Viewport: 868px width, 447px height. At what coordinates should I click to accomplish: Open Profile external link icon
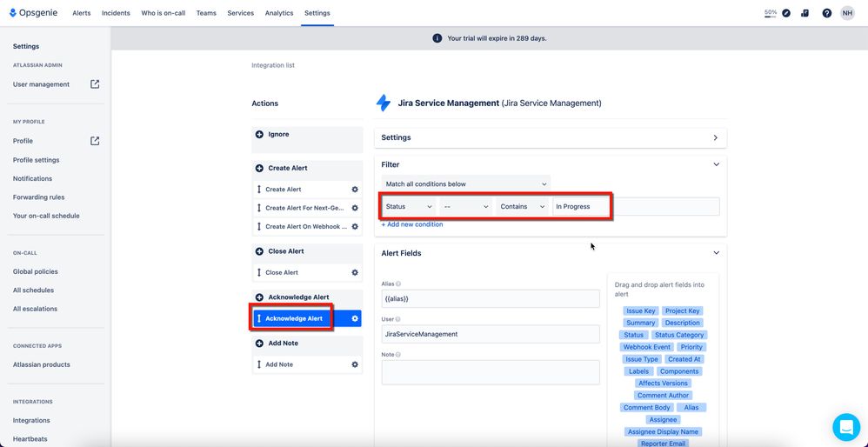coord(95,141)
